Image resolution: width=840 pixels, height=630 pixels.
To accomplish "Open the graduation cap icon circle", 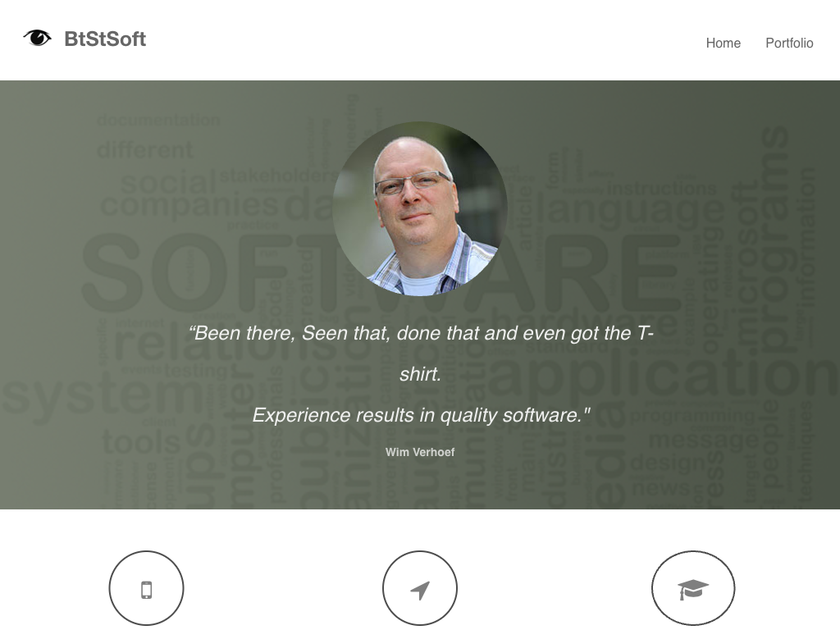I will pos(693,588).
